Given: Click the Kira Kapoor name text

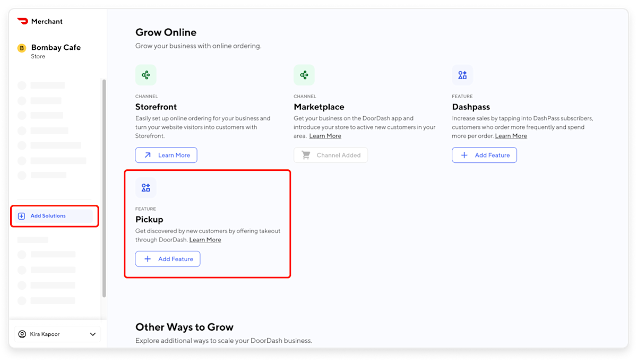Looking at the screenshot, I should tap(45, 334).
